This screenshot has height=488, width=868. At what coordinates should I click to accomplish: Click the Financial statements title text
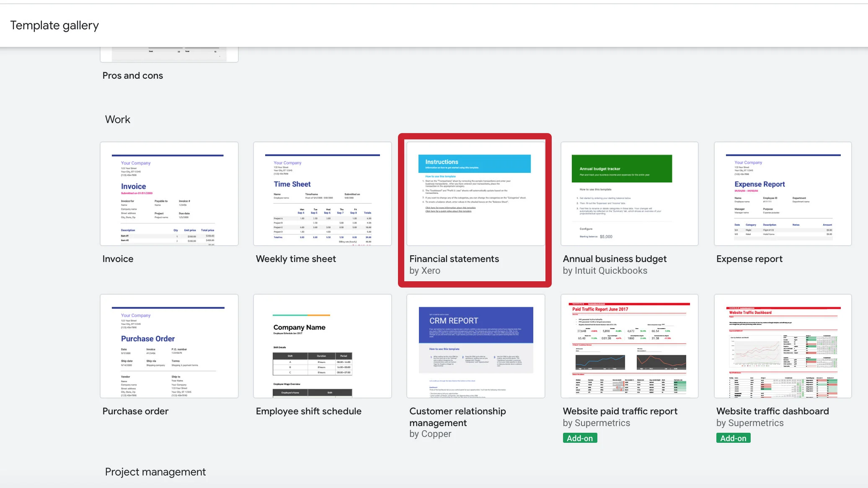454,259
